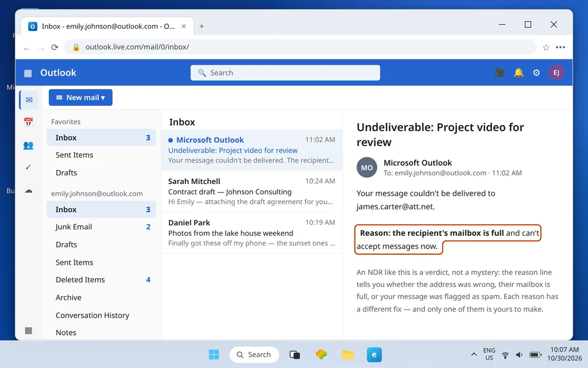This screenshot has width=588, height=368.
Task: Open the OneDrive cloud icon
Action: coord(29,190)
